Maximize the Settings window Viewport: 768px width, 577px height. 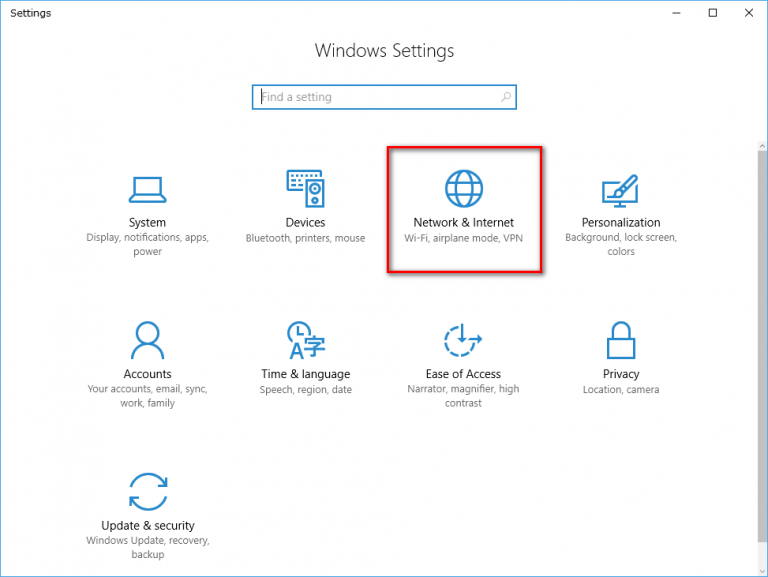tap(713, 13)
